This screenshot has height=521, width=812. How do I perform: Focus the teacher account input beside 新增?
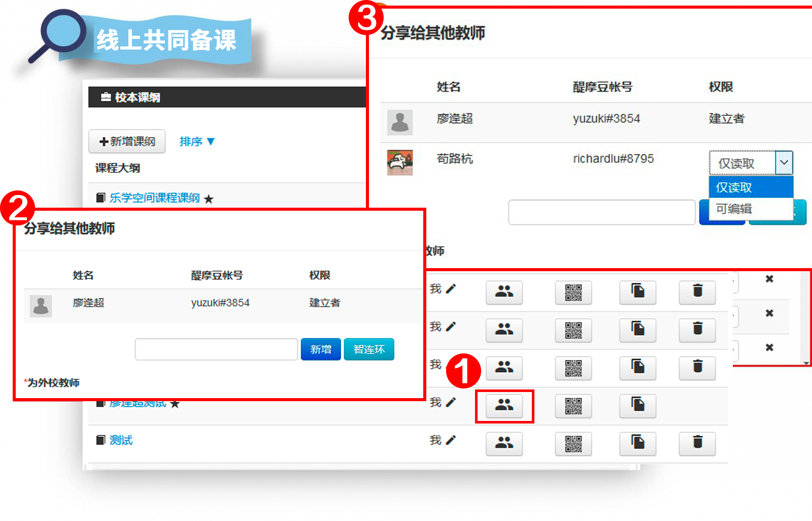[x=216, y=349]
